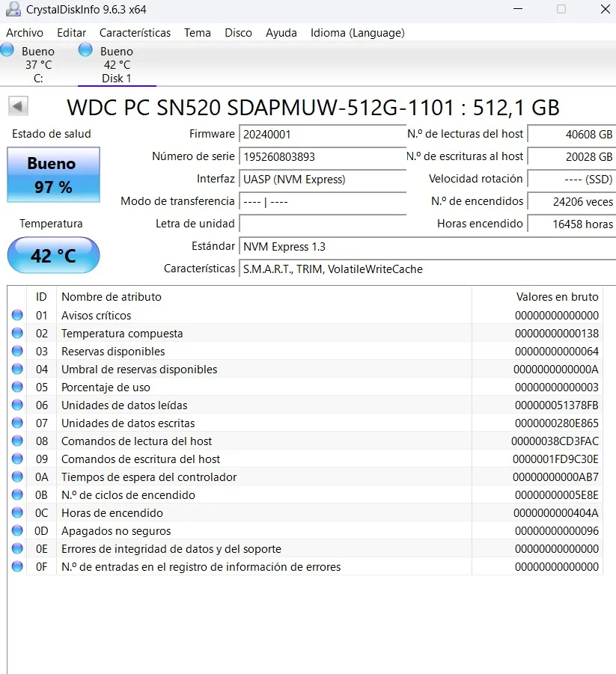616x674 pixels.
Task: Click status orb of Horas de encendido row
Action: click(17, 513)
